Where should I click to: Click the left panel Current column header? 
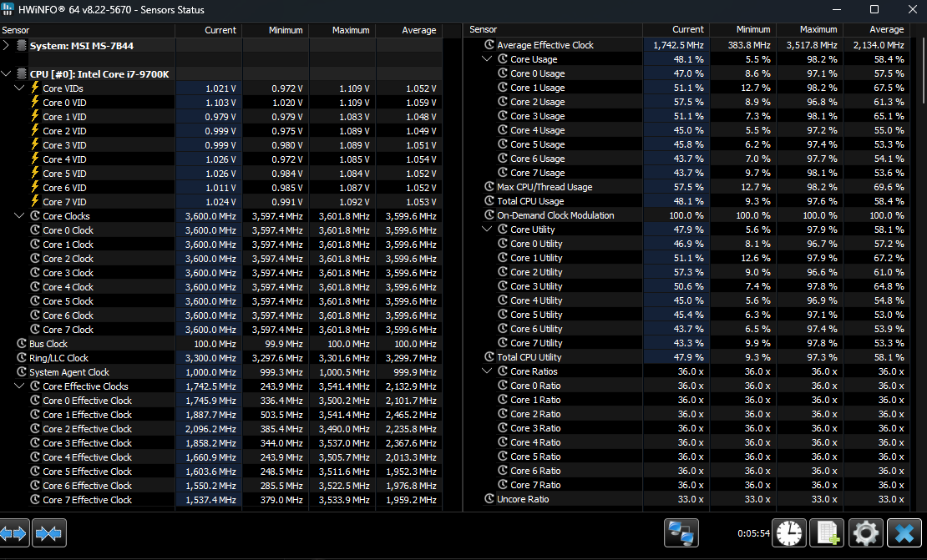(209, 30)
